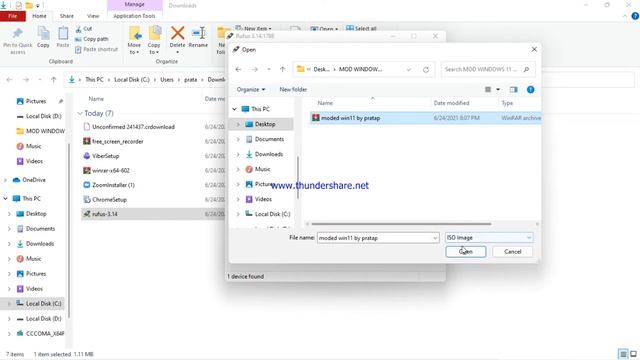Open the File name combo box dropdown
Screen dimensions: 640x360
click(435, 238)
